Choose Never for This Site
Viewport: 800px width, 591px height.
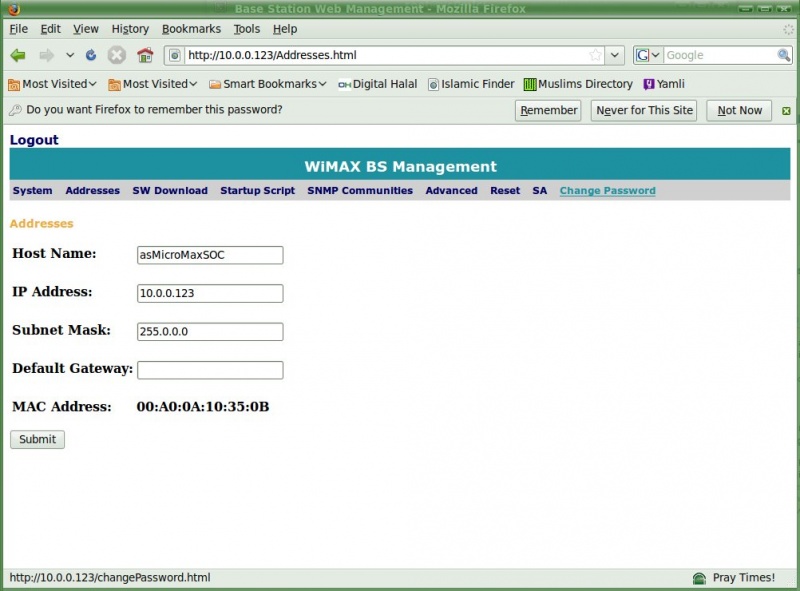pyautogui.click(x=644, y=110)
